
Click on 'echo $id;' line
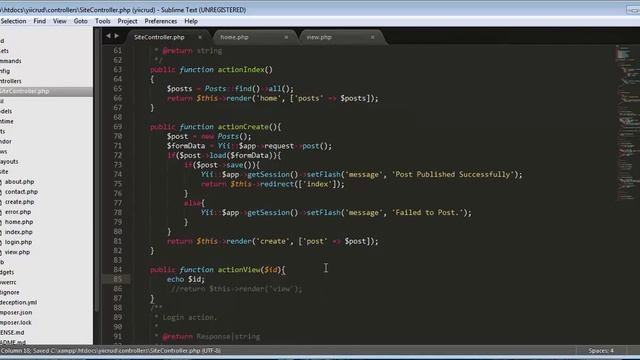[x=186, y=279]
